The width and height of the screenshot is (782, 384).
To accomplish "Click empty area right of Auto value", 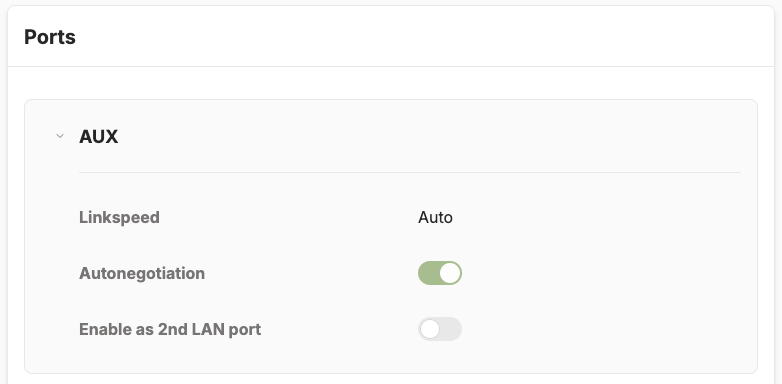I will point(598,217).
